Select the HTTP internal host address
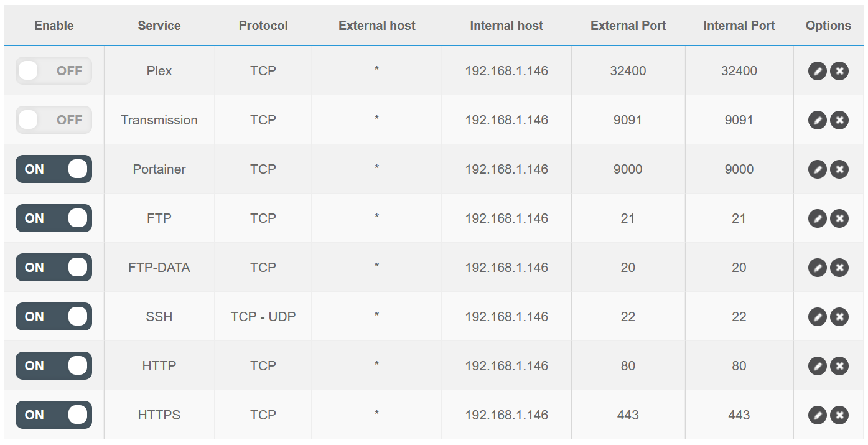Image resolution: width=868 pixels, height=445 pixels. pyautogui.click(x=506, y=366)
